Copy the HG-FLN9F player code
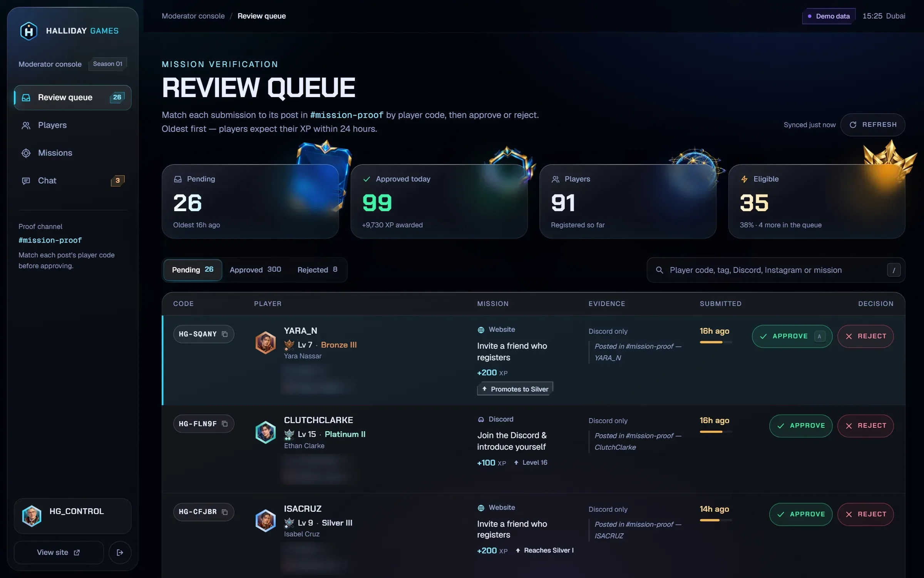 pyautogui.click(x=225, y=424)
